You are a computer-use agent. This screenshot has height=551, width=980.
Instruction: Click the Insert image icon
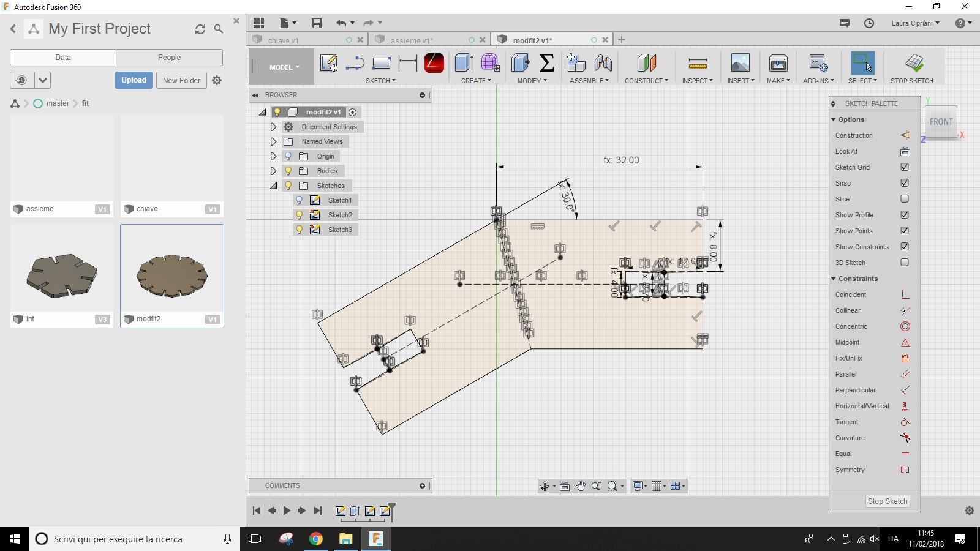click(x=740, y=63)
